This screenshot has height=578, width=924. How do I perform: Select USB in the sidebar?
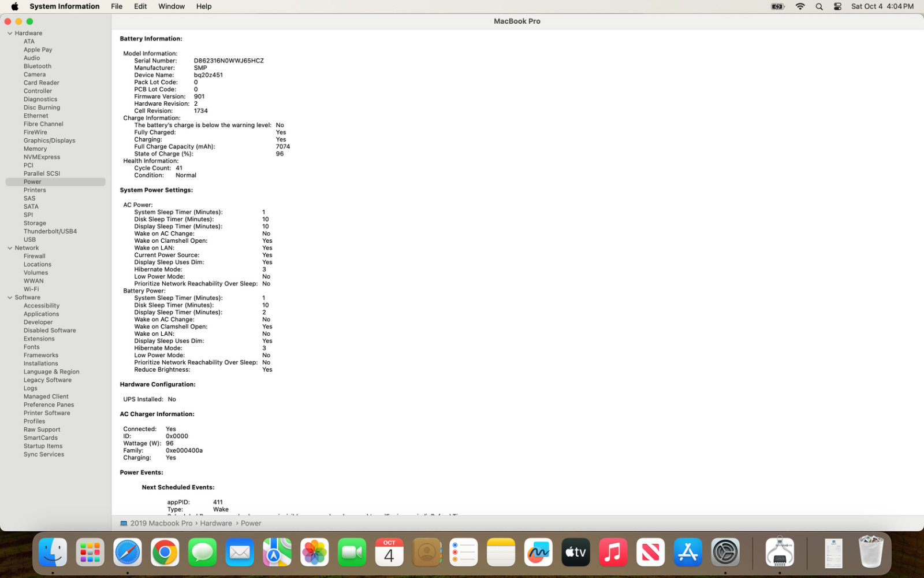coord(29,240)
